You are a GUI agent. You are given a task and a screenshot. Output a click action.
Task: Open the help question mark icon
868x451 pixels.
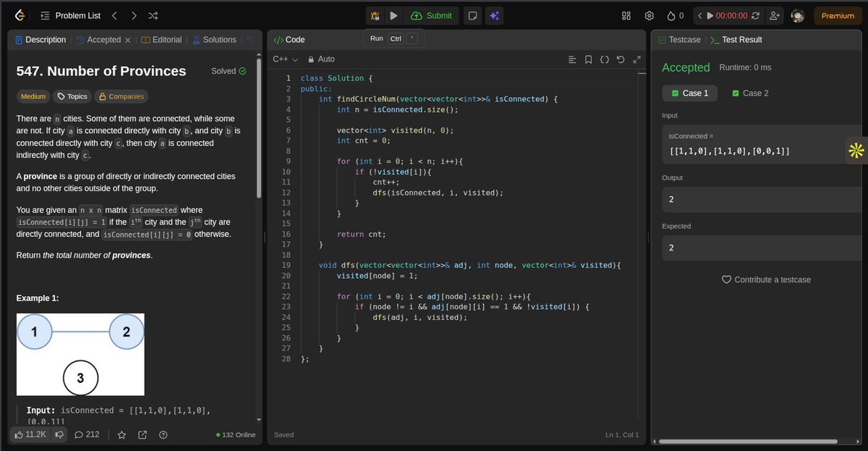(x=163, y=434)
